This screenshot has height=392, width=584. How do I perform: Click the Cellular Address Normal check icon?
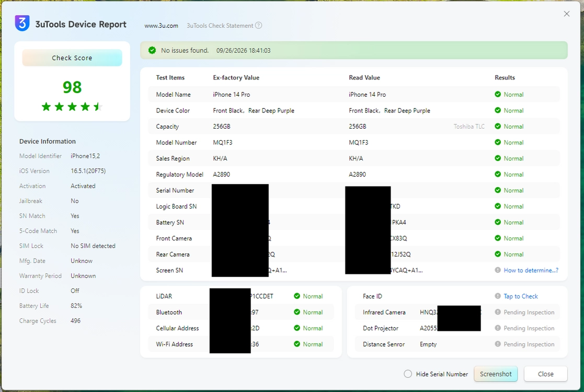point(297,328)
